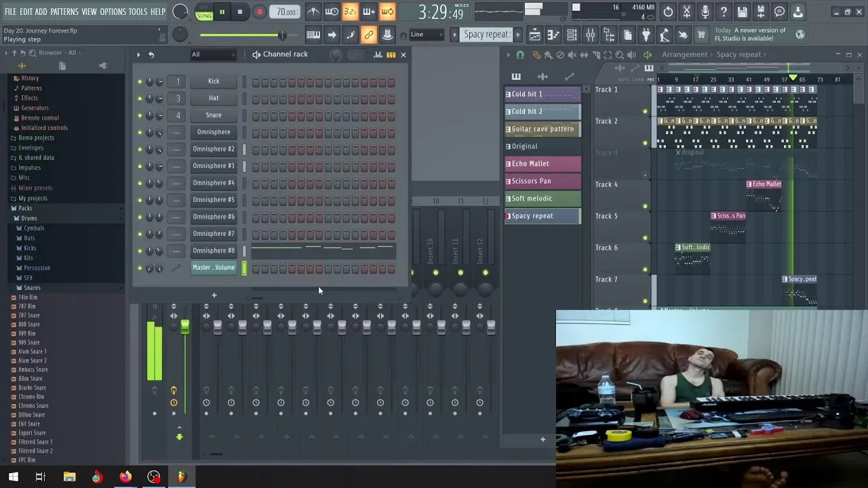868x488 pixels.
Task: Toggle the Pat/Song mode switch
Action: click(204, 12)
